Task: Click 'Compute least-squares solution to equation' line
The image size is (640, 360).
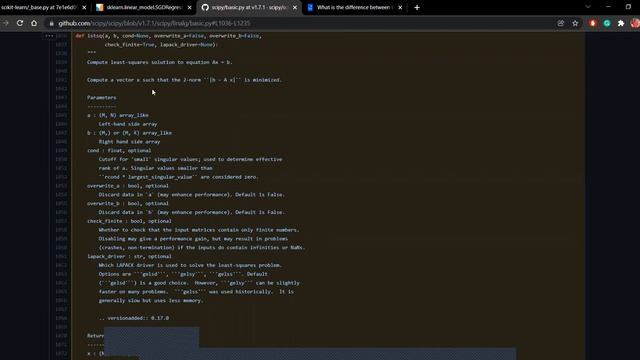Action: (160, 62)
